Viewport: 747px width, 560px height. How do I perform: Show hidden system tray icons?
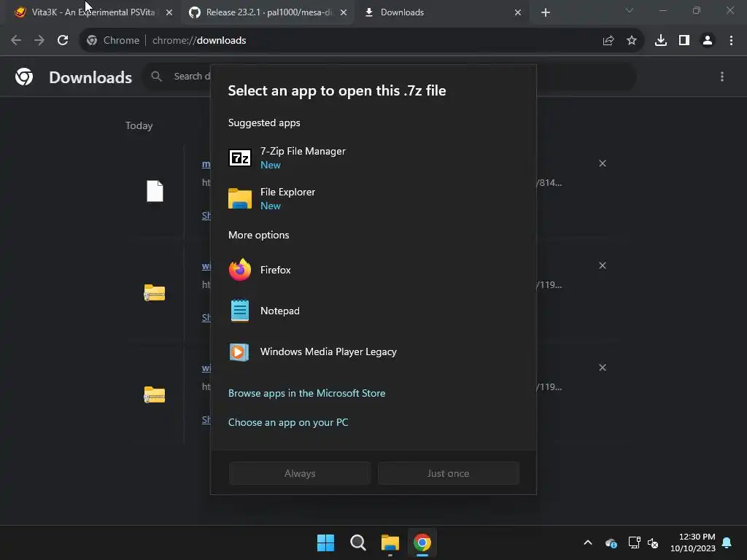tap(588, 542)
